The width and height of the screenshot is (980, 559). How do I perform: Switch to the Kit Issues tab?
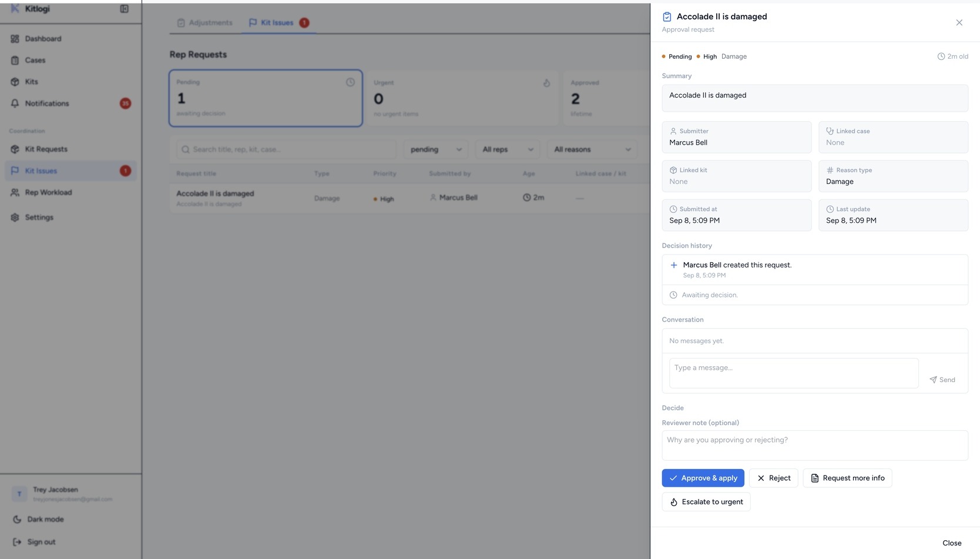pyautogui.click(x=278, y=23)
